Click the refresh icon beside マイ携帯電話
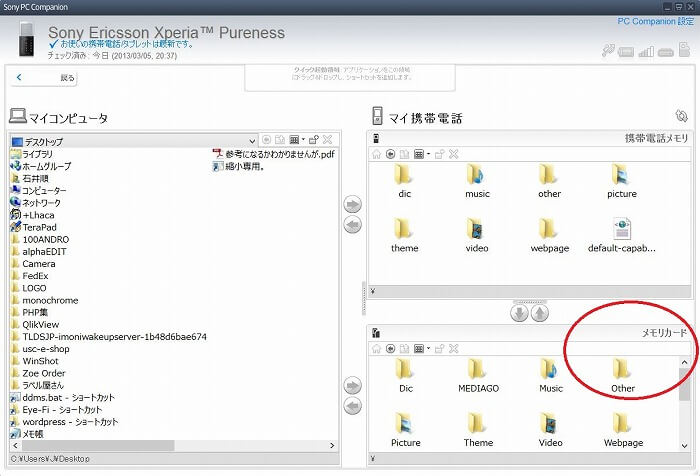The height and width of the screenshot is (476, 700). [x=682, y=117]
